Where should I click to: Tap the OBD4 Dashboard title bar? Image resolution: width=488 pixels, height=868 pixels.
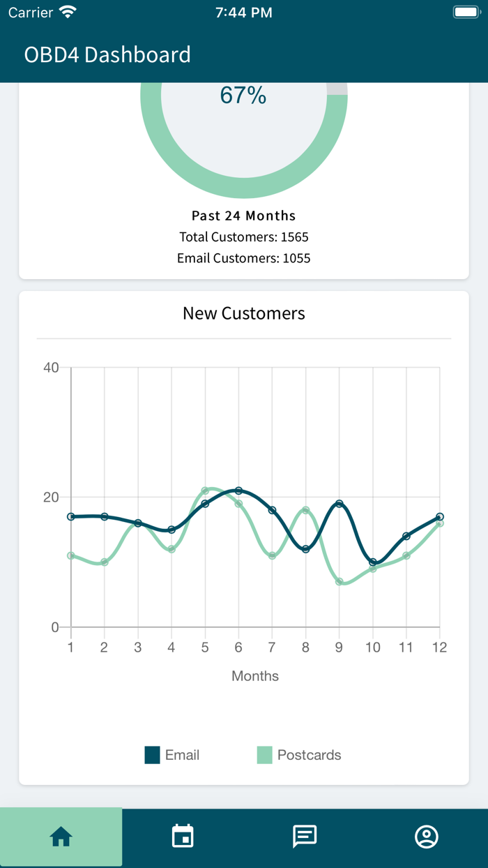(107, 54)
